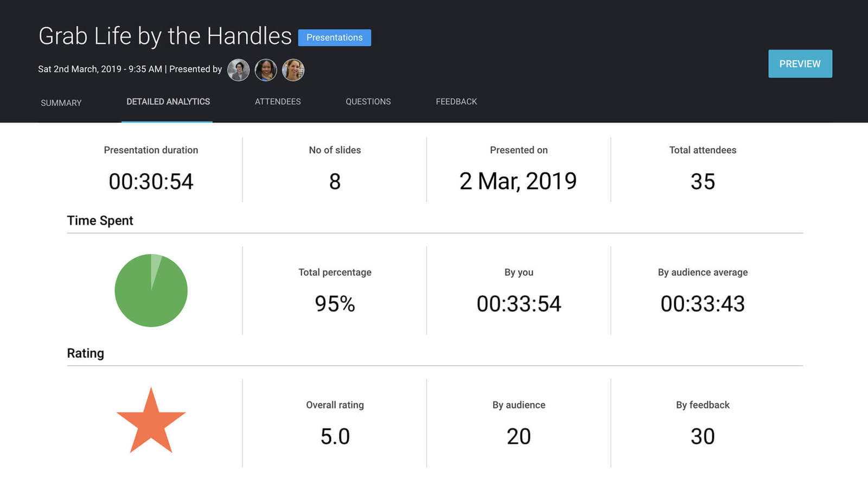Click the Time Spent section heading
This screenshot has height=477, width=868.
(100, 220)
